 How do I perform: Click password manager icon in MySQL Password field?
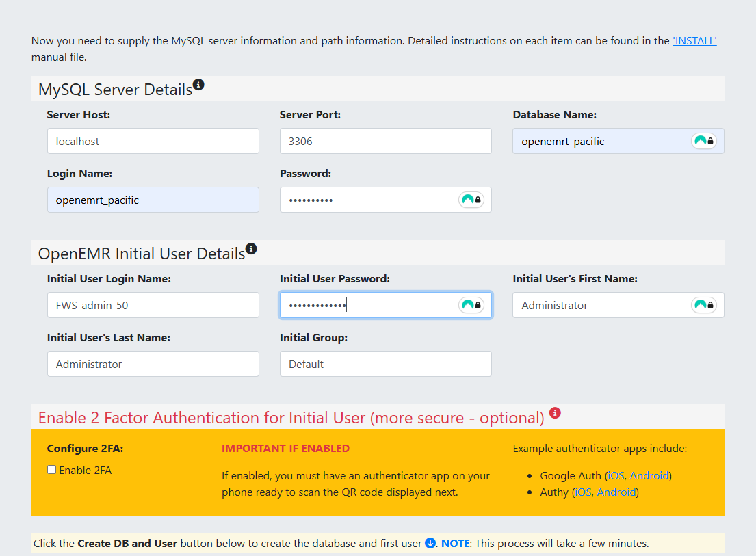471,200
